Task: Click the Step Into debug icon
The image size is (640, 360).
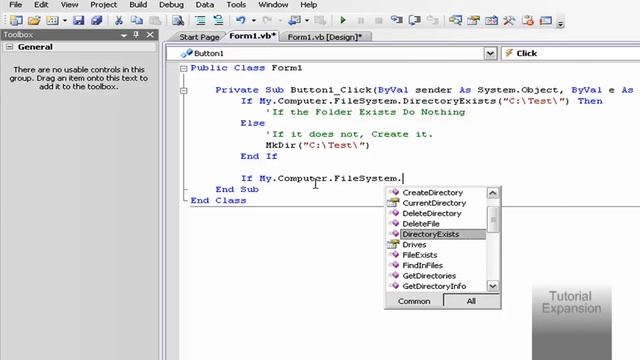Action: pyautogui.click(x=396, y=20)
